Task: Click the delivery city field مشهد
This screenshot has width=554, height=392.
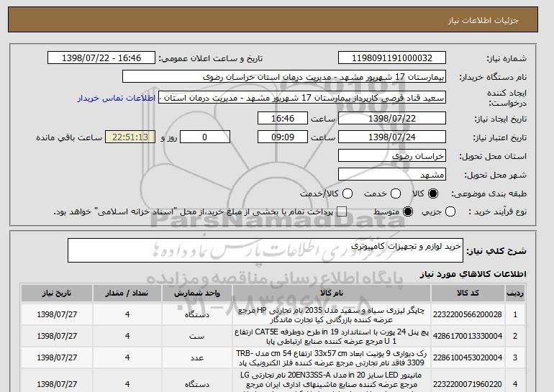Action: [x=392, y=175]
